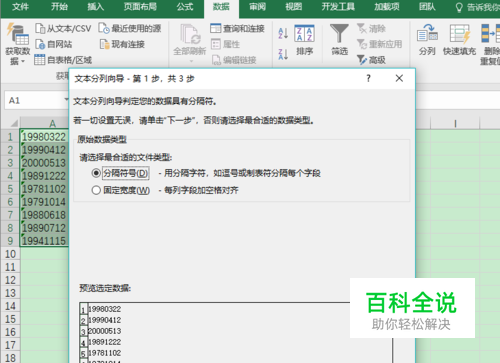This screenshot has height=363, width=500.
Task: Click cell containing 19891222
Action: click(x=44, y=176)
